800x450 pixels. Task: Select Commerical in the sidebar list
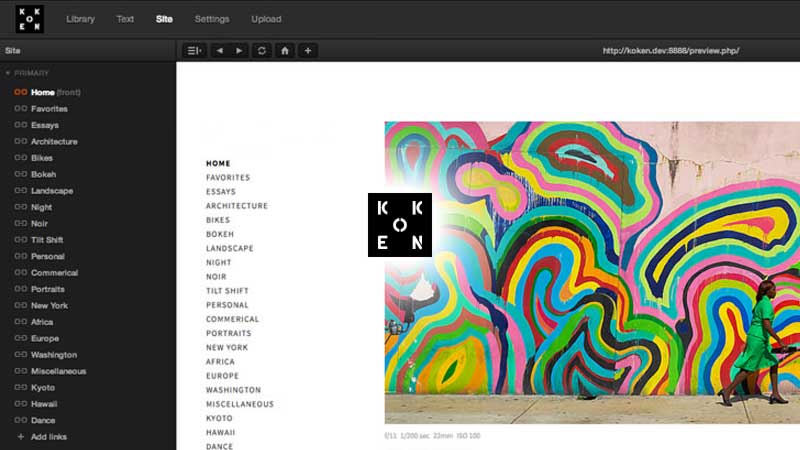(x=54, y=272)
